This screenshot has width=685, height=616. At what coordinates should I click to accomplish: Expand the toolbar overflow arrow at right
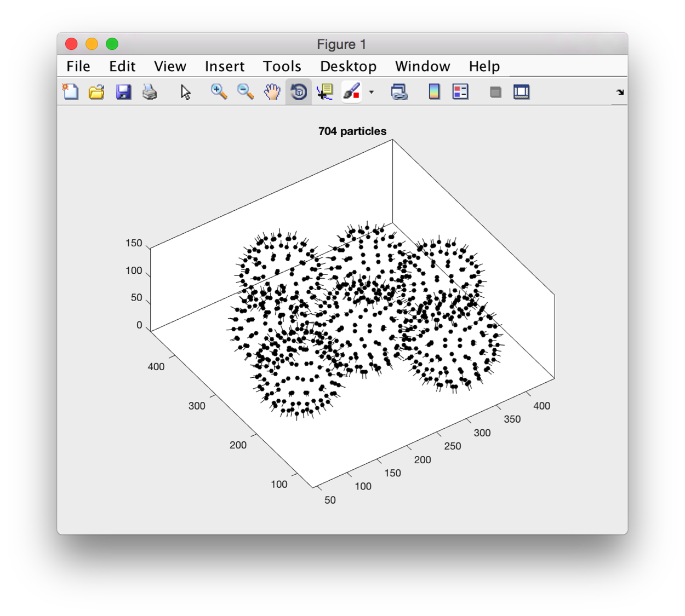pos(620,92)
